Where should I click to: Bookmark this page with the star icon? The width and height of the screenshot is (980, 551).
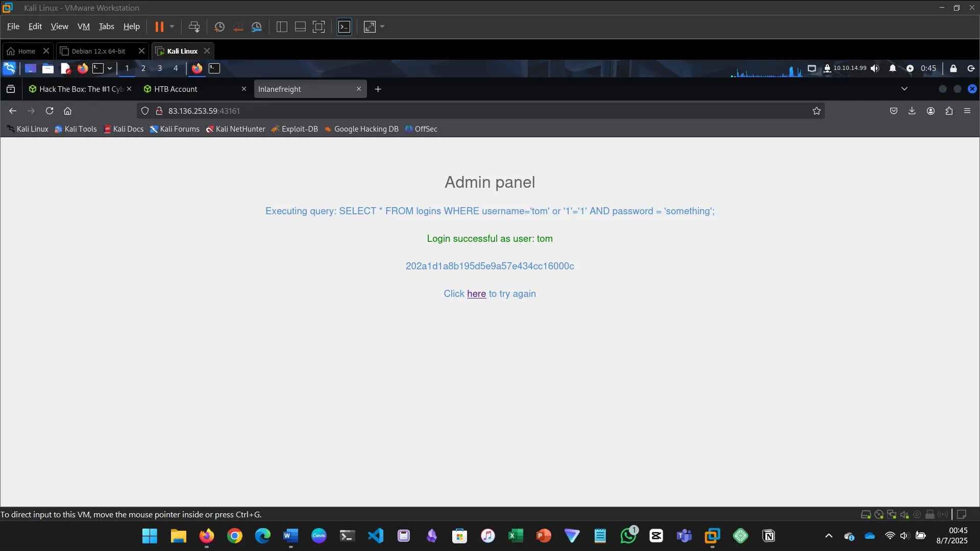click(816, 111)
